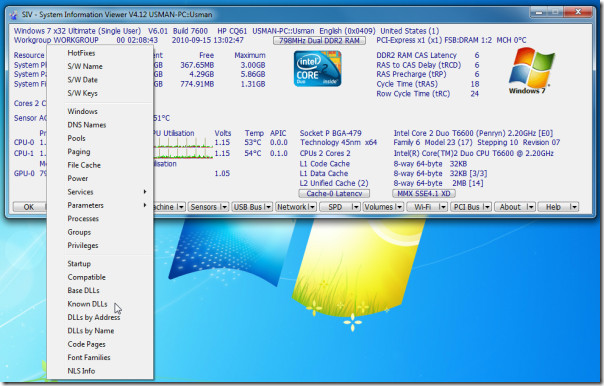Minimize the SIV window
The image size is (604, 386).
(539, 12)
